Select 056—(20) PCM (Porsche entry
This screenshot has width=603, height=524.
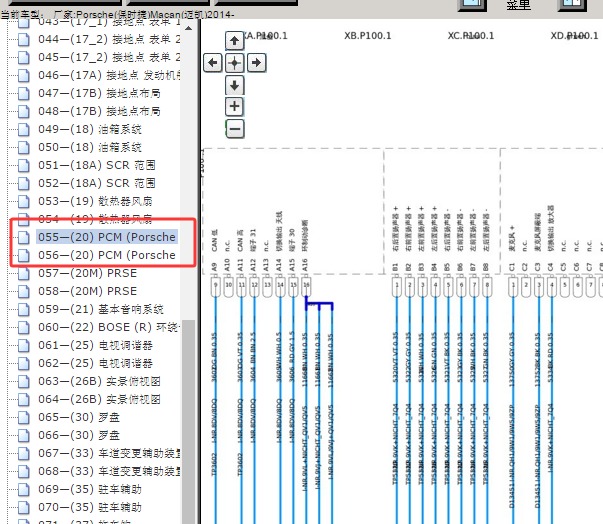coord(107,255)
